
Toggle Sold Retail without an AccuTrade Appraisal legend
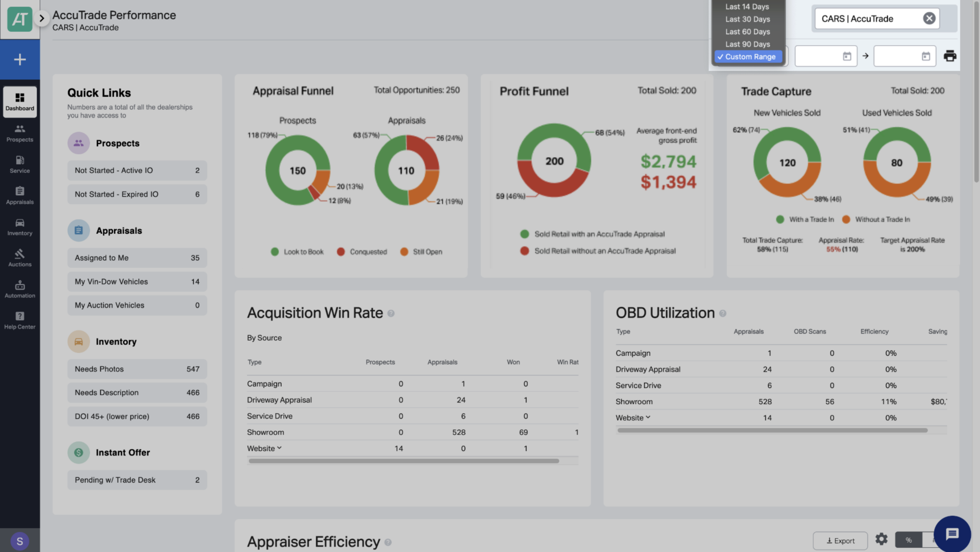[598, 251]
